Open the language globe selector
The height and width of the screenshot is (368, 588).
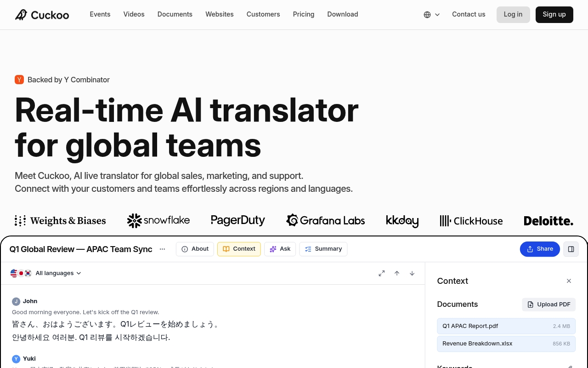point(432,15)
